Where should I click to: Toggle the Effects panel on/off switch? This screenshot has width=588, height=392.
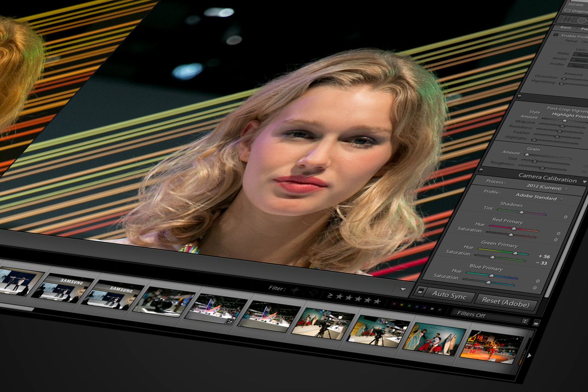[x=519, y=97]
